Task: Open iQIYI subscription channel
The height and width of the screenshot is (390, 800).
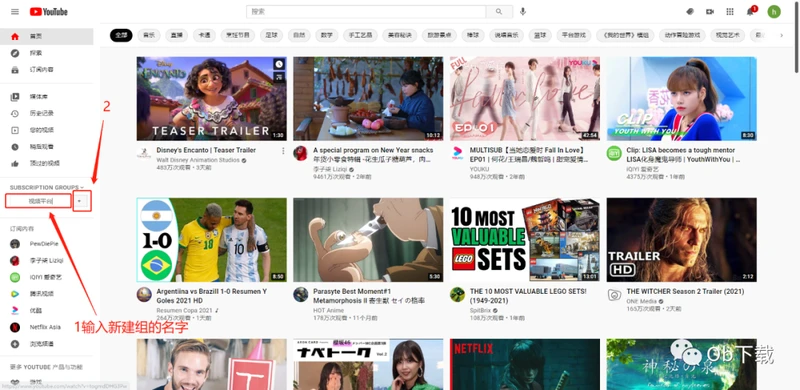Action: click(46, 277)
